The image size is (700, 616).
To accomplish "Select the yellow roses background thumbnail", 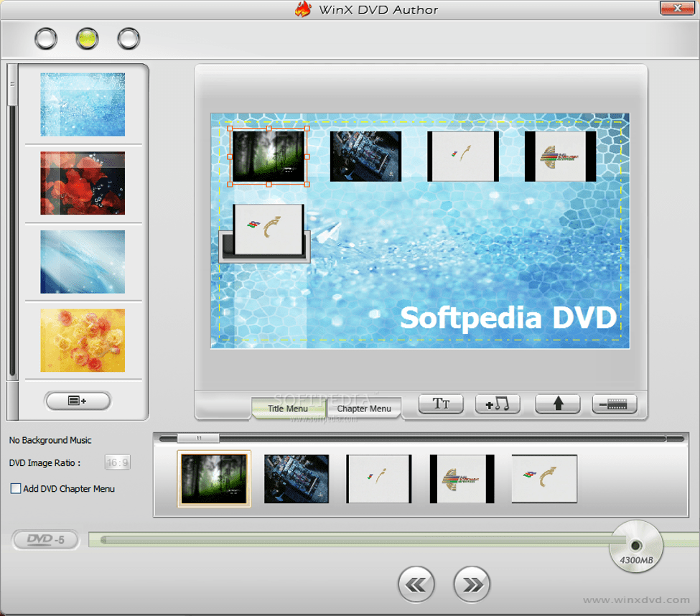I will (x=83, y=340).
